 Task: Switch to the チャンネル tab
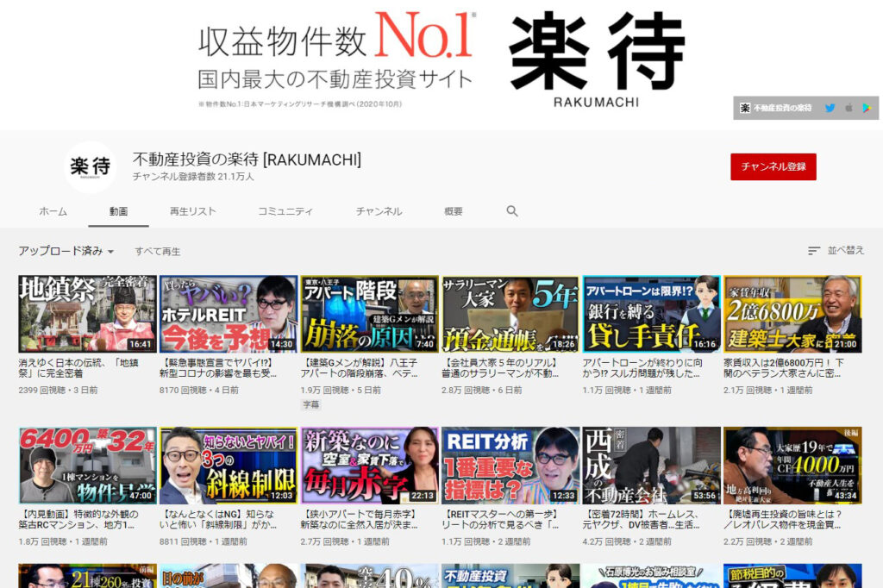pos(379,211)
